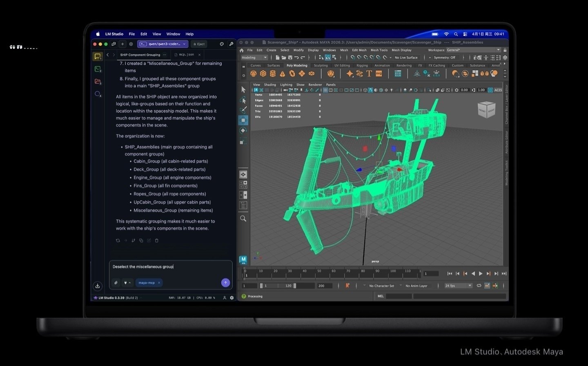This screenshot has width=588, height=366.
Task: Click the Maya home icon
Action: pyautogui.click(x=242, y=50)
